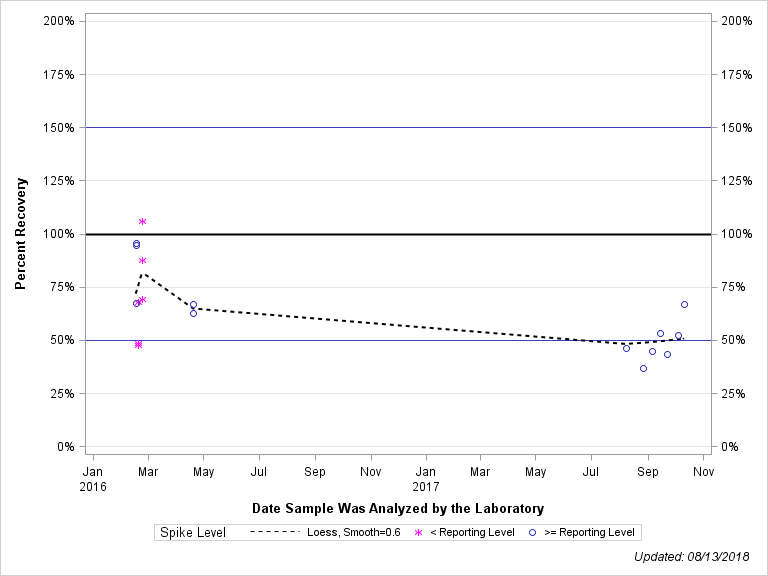Click the 'Jul' 2016 x-axis label
This screenshot has height=576, width=768.
(x=259, y=472)
